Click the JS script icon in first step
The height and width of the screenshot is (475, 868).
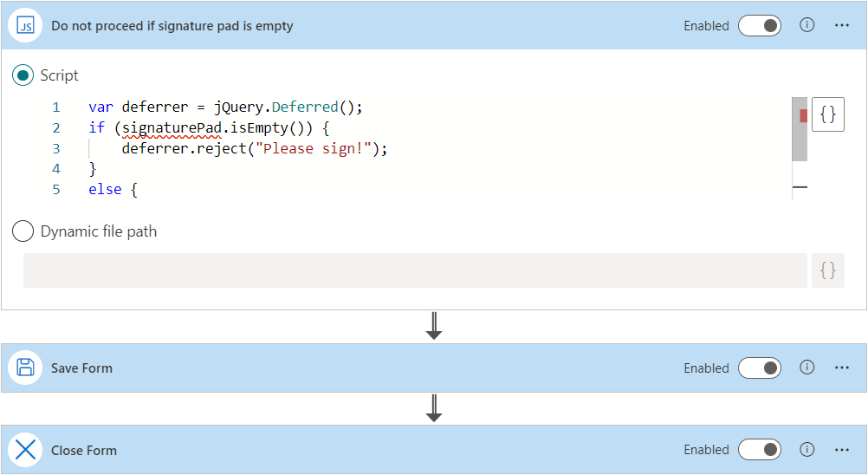tap(26, 26)
